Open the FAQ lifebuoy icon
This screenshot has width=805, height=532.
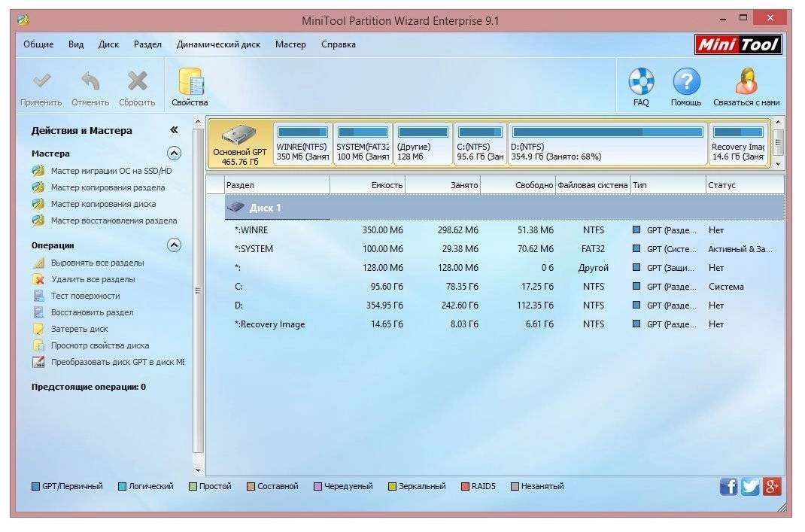pyautogui.click(x=641, y=81)
